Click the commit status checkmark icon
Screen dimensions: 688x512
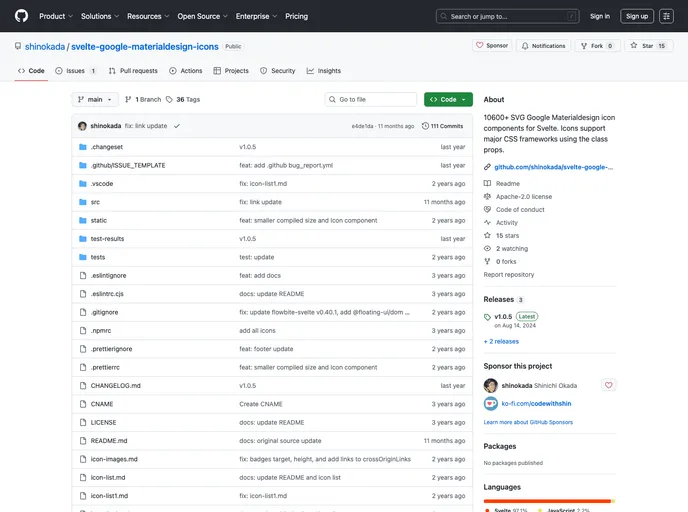pos(177,126)
